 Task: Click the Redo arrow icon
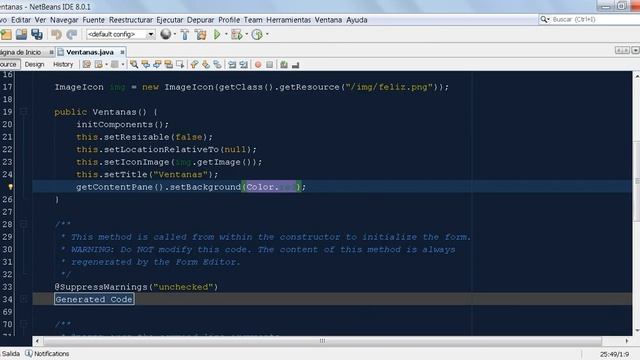click(72, 35)
